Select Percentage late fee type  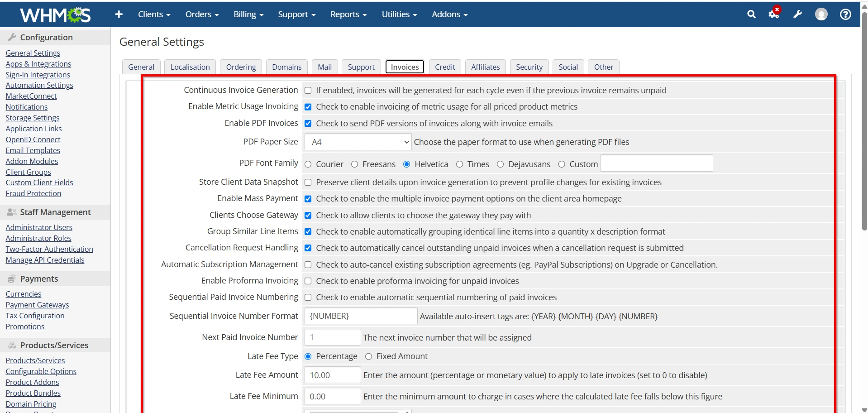tap(308, 357)
